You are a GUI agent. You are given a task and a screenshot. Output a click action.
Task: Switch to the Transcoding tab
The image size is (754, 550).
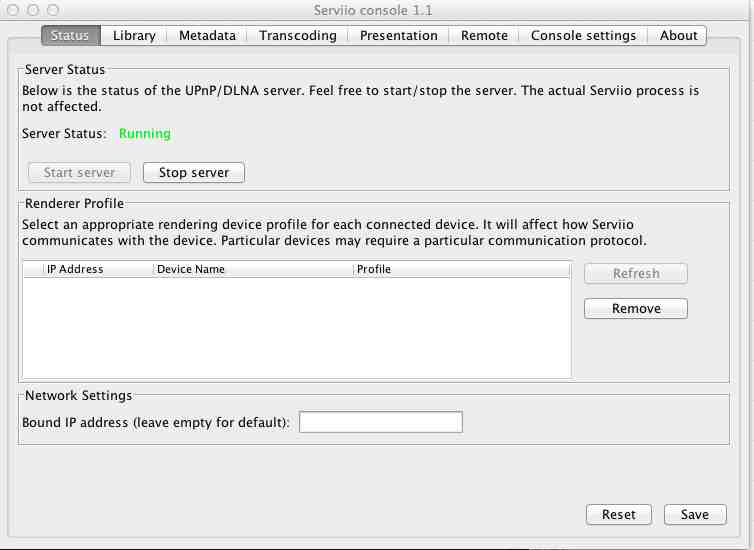[x=298, y=36]
